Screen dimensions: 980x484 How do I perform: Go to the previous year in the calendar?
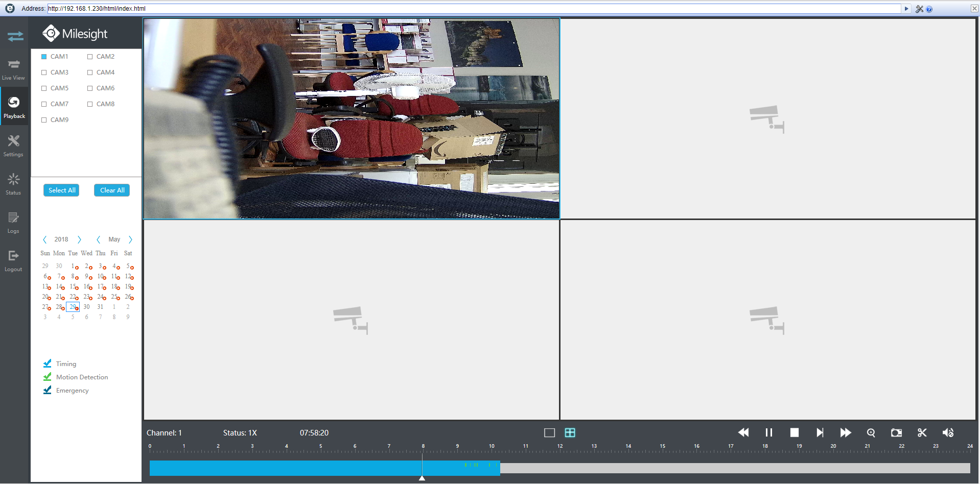click(45, 239)
